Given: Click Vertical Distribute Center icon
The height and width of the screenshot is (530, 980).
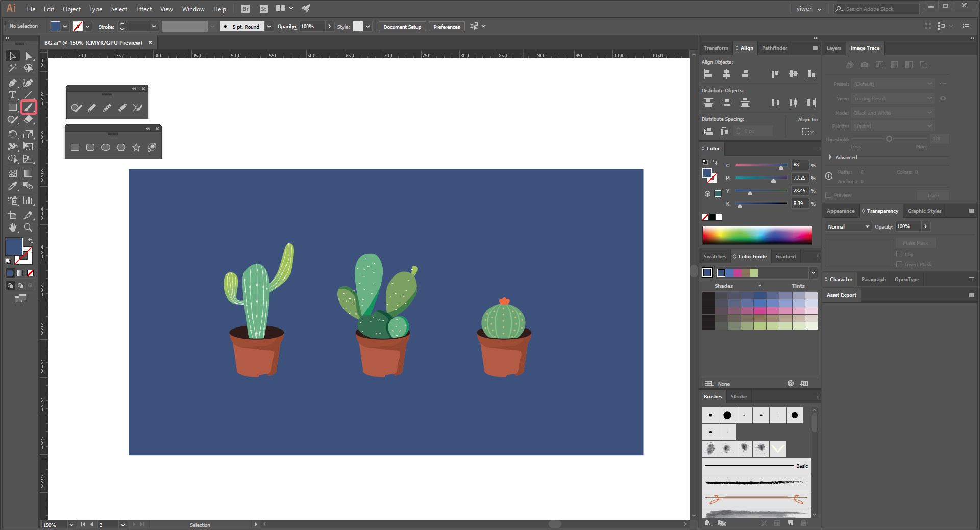Looking at the screenshot, I should click(727, 103).
